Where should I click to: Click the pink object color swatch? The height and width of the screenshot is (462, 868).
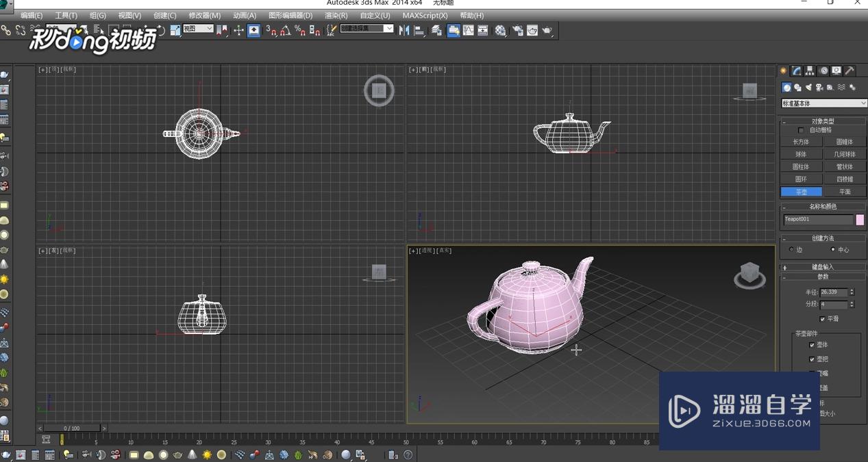(x=860, y=220)
